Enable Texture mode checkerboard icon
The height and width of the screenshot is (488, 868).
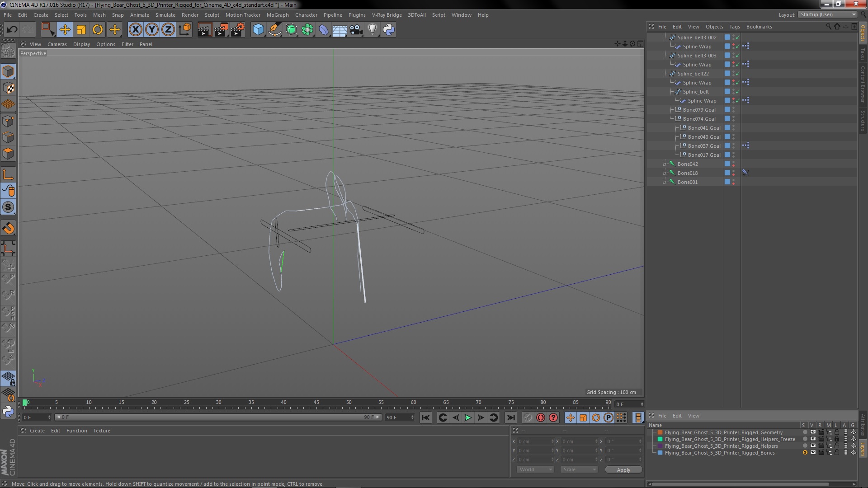tap(8, 88)
